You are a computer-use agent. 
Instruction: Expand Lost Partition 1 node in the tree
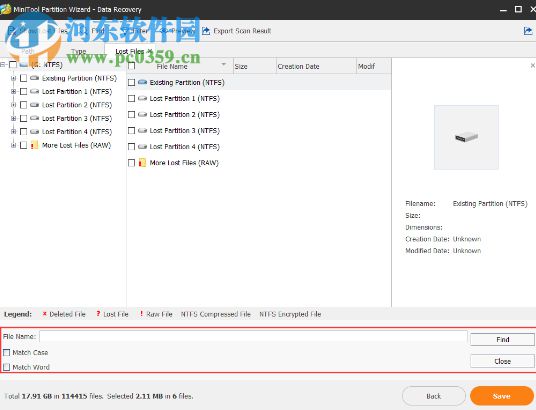pos(13,92)
